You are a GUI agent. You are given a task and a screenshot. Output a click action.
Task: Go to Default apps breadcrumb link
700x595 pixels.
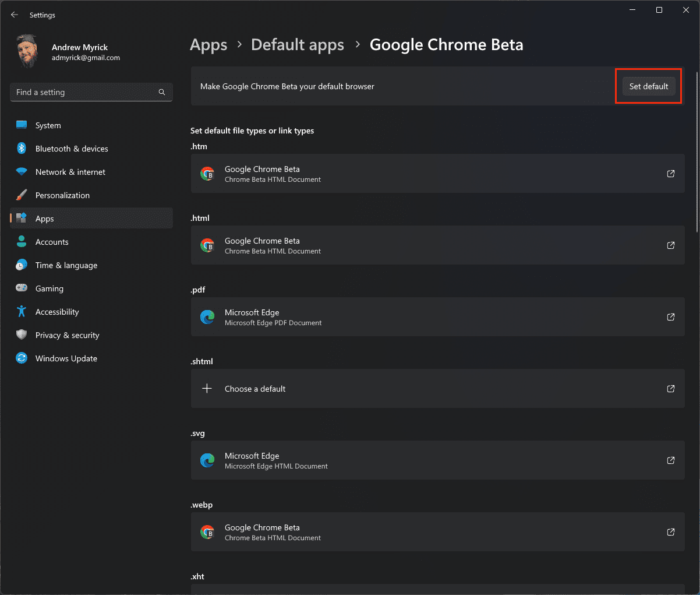click(x=298, y=45)
